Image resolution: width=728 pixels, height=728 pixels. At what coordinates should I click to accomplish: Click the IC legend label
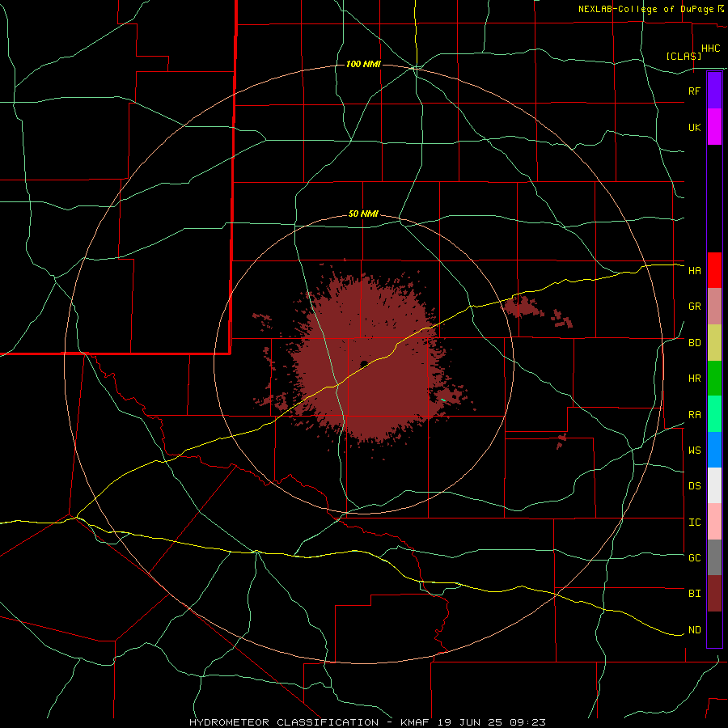[694, 523]
